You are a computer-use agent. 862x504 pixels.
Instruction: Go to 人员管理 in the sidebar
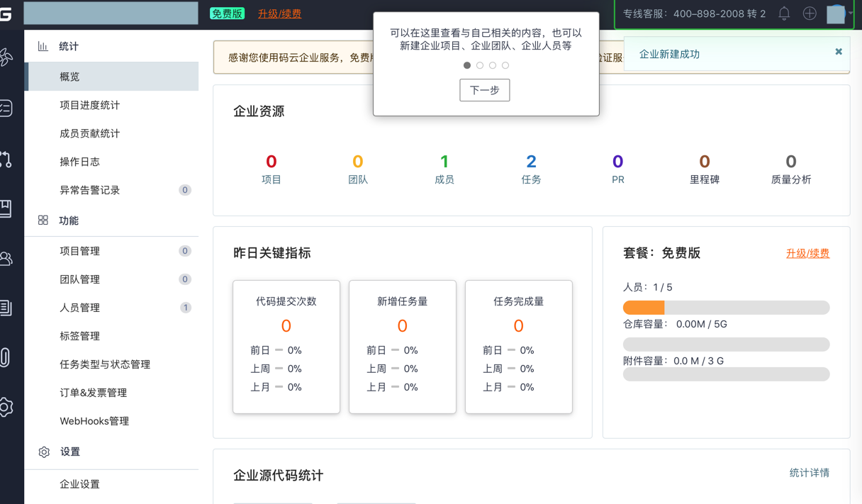click(79, 308)
